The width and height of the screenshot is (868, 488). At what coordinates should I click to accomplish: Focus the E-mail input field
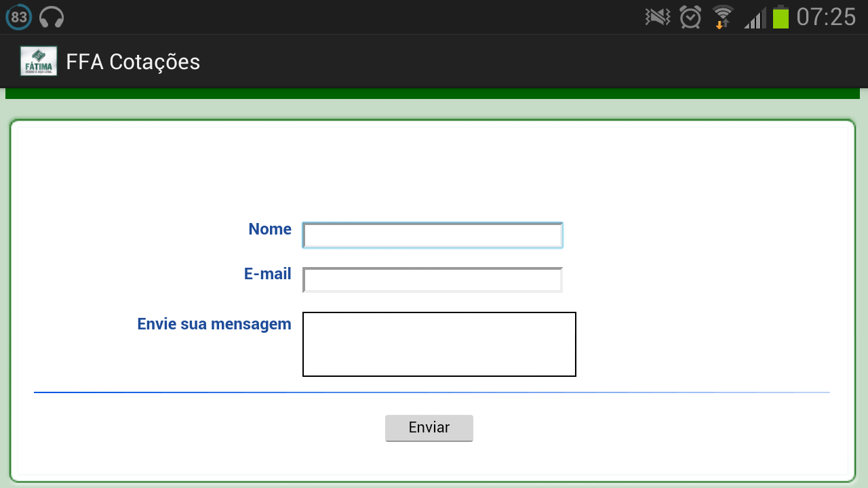tap(433, 280)
